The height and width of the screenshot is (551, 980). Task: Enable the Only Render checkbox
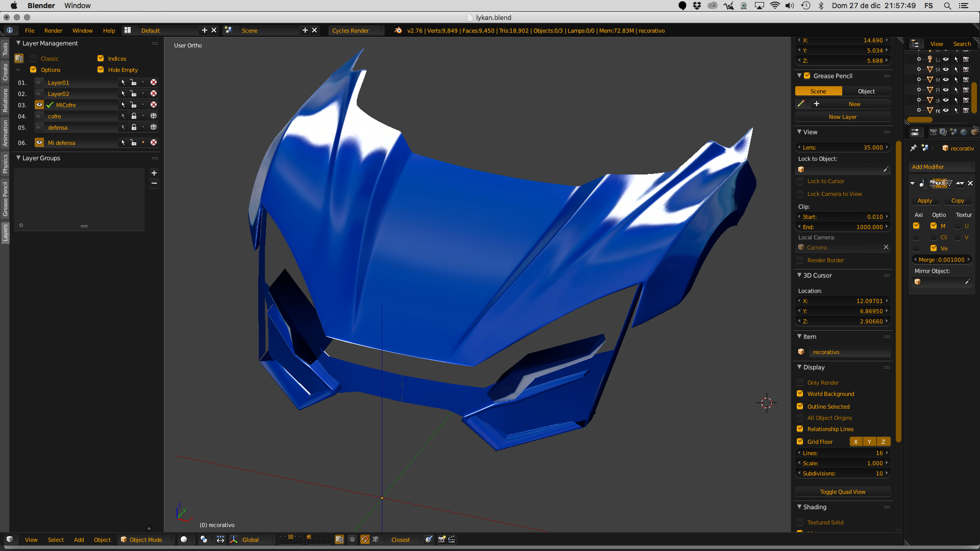pyautogui.click(x=800, y=383)
